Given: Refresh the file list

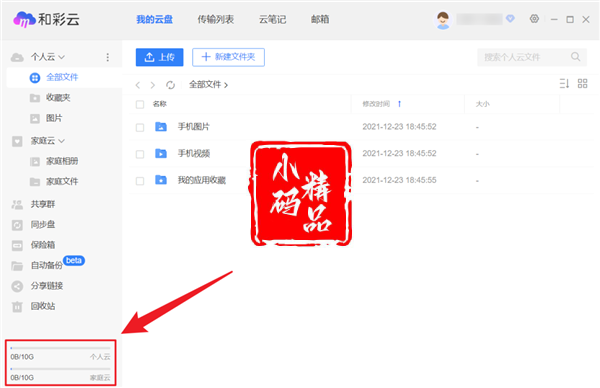Looking at the screenshot, I should (x=170, y=85).
